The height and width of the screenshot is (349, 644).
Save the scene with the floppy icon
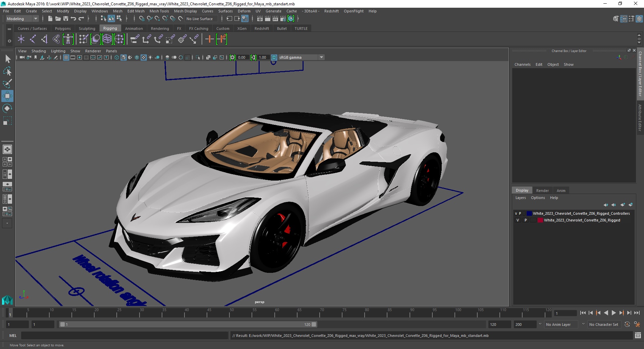point(66,19)
